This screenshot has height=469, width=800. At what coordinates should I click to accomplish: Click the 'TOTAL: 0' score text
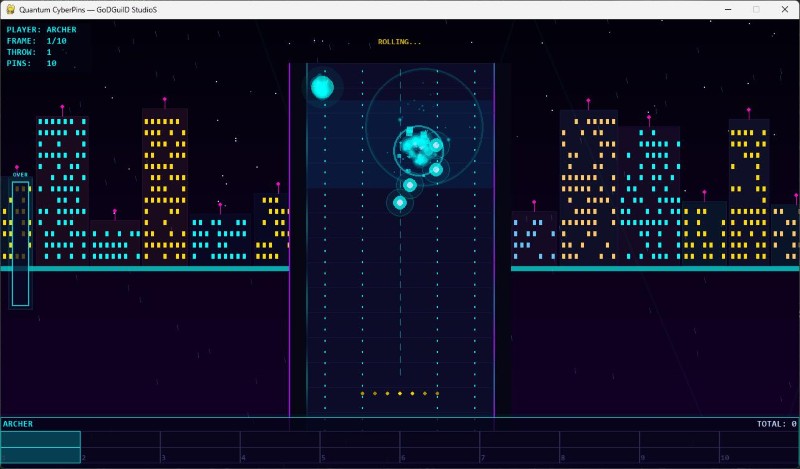[777, 424]
